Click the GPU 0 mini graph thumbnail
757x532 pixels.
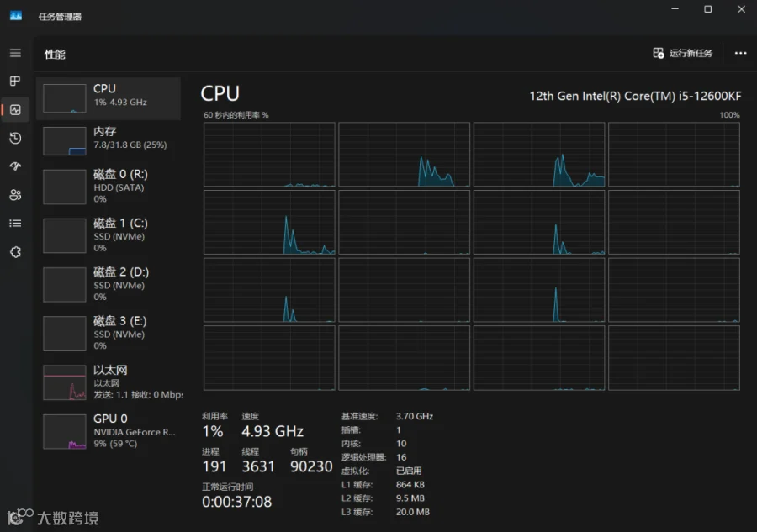click(x=65, y=432)
